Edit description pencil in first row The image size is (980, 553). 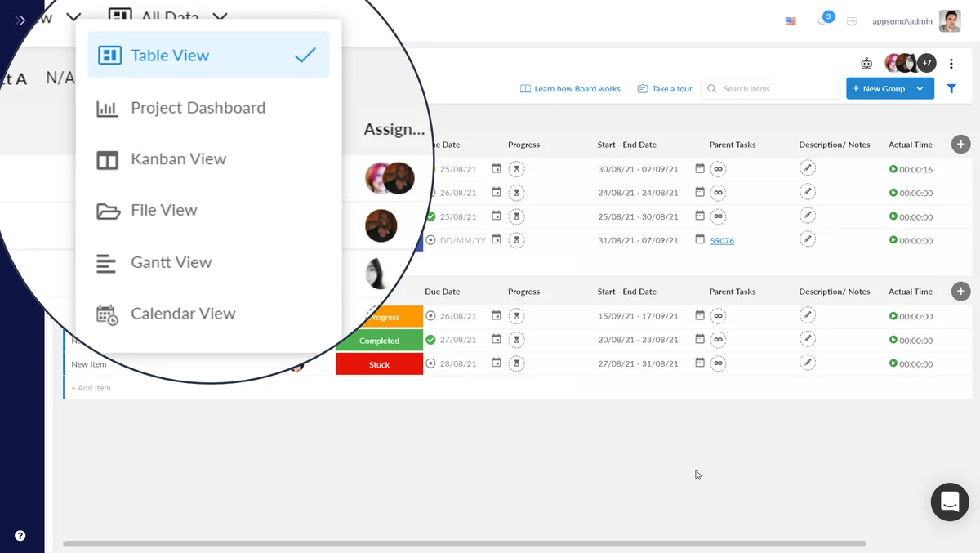(807, 169)
